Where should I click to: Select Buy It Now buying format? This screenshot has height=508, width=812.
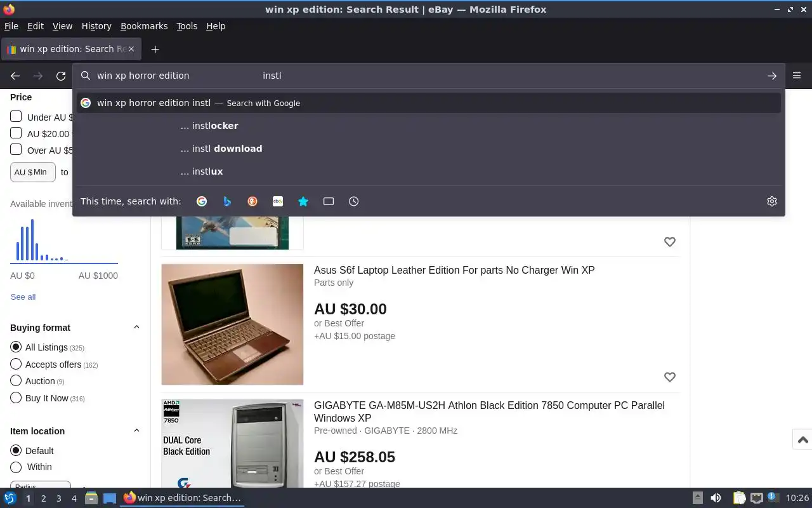[16, 398]
